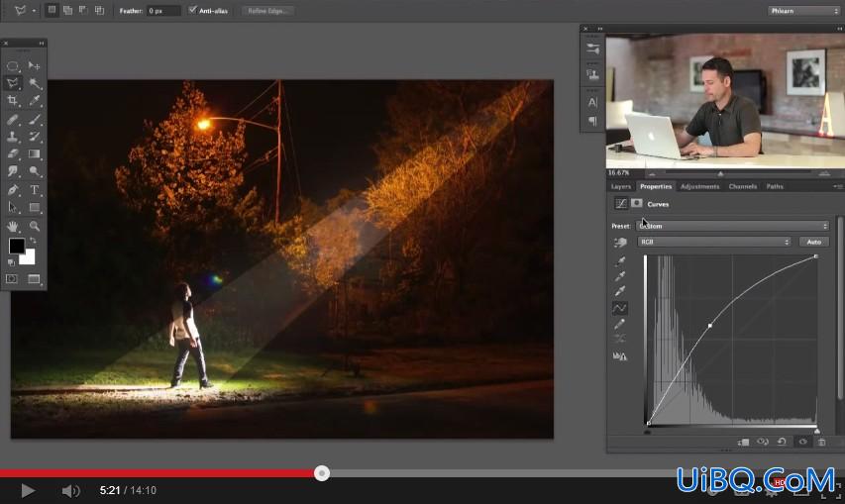Screen dimensions: 845x504
Task: Pick the gray point eyedropper in Curves
Action: pos(620,277)
